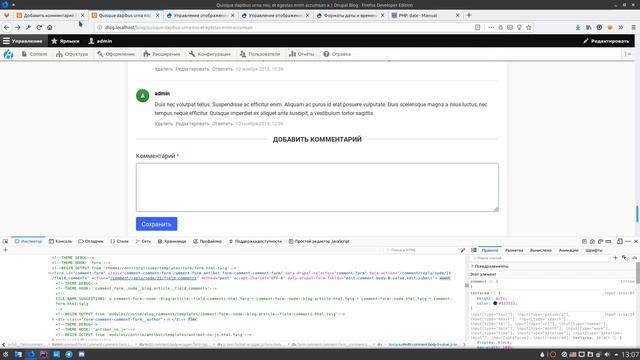The height and width of the screenshot is (360, 640).
Task: Go back with the browser back arrow
Action: pyautogui.click(x=7, y=27)
